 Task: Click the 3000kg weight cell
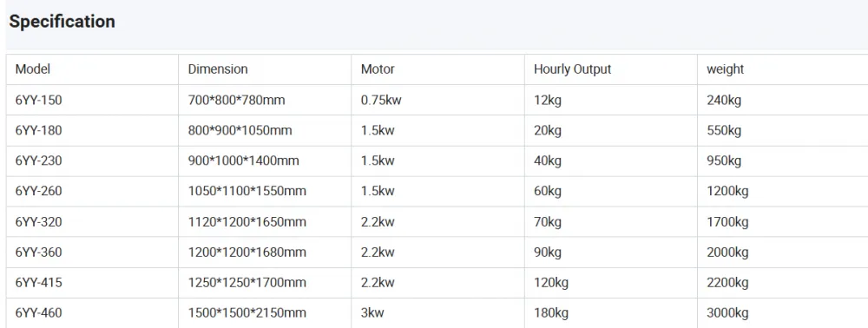pos(783,313)
